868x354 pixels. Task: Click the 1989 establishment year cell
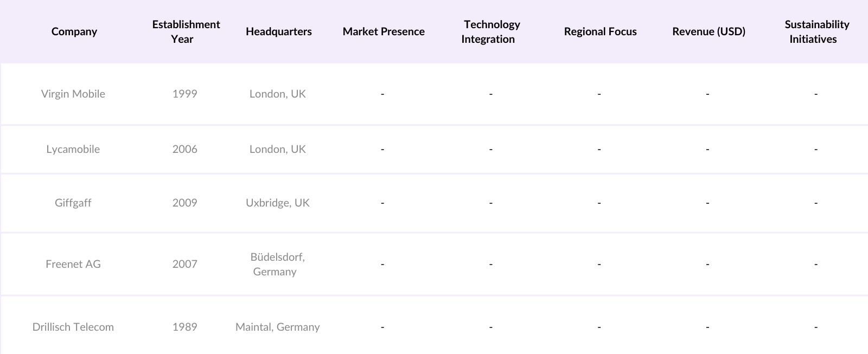click(184, 327)
